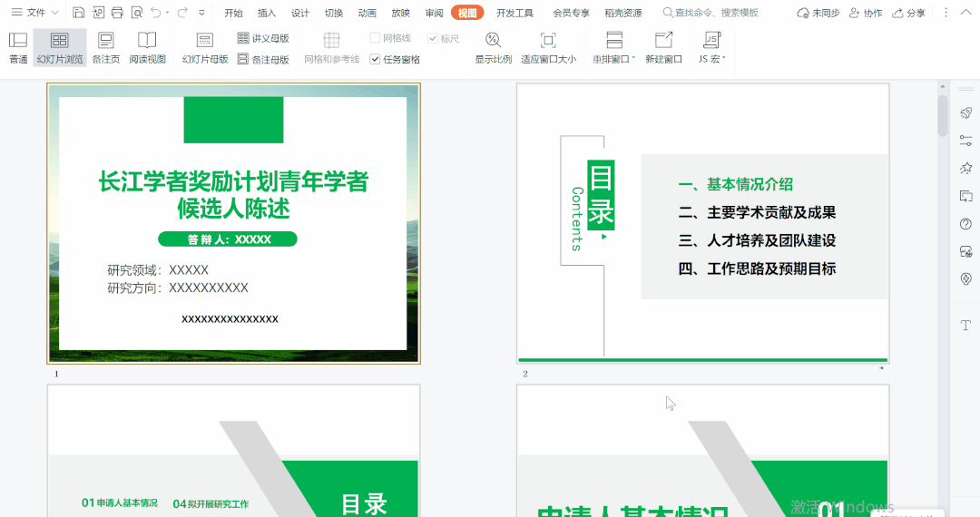Collapse the ribbon with the chevron
The height and width of the screenshot is (517, 980).
(x=965, y=13)
